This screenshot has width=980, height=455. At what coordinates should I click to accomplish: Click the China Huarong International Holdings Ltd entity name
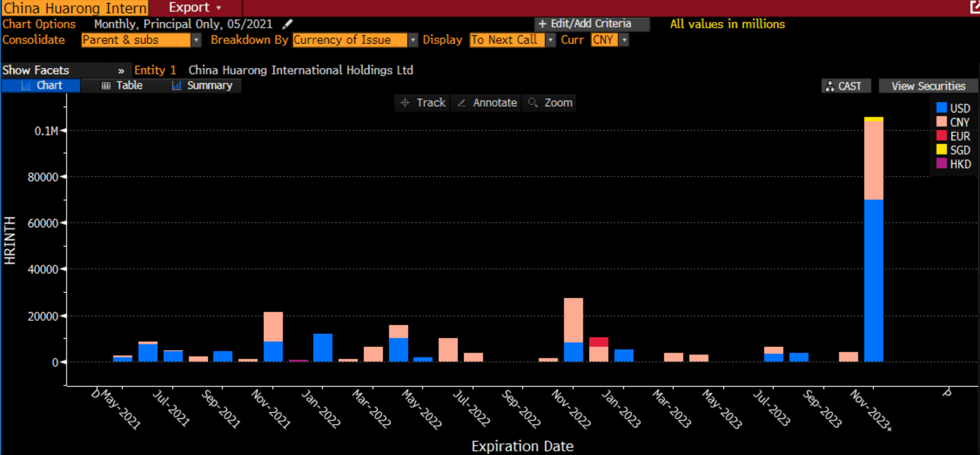[301, 70]
